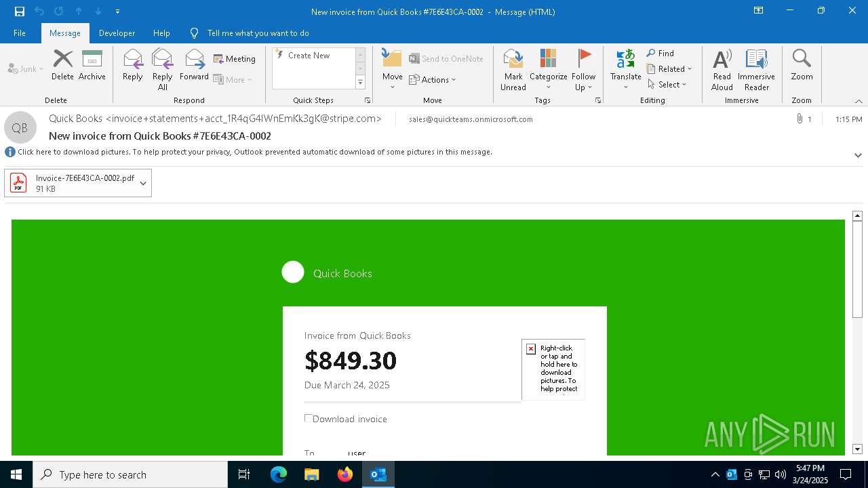Open the Zoom dialog

point(802,66)
